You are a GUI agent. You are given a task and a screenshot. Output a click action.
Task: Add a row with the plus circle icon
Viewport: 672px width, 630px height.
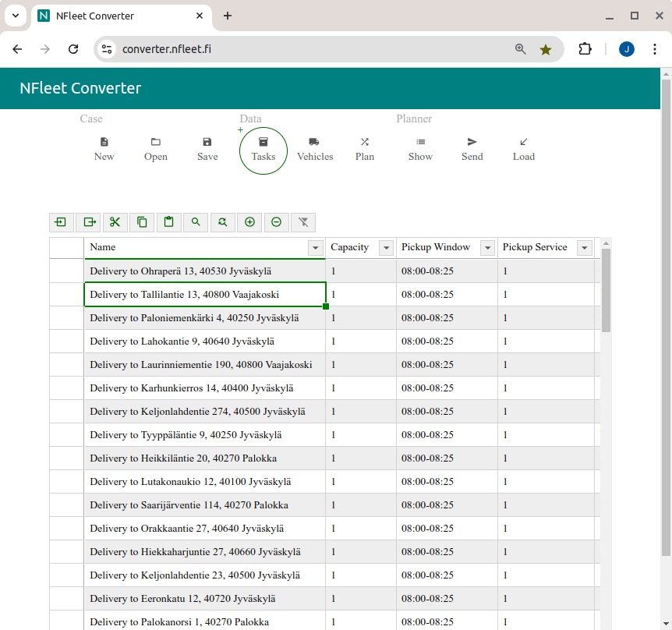[x=249, y=222]
